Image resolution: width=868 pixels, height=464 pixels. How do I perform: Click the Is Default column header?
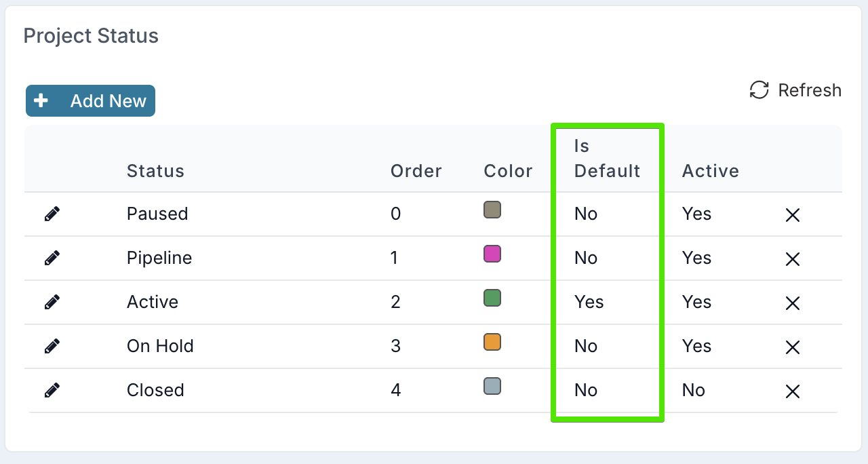point(607,159)
